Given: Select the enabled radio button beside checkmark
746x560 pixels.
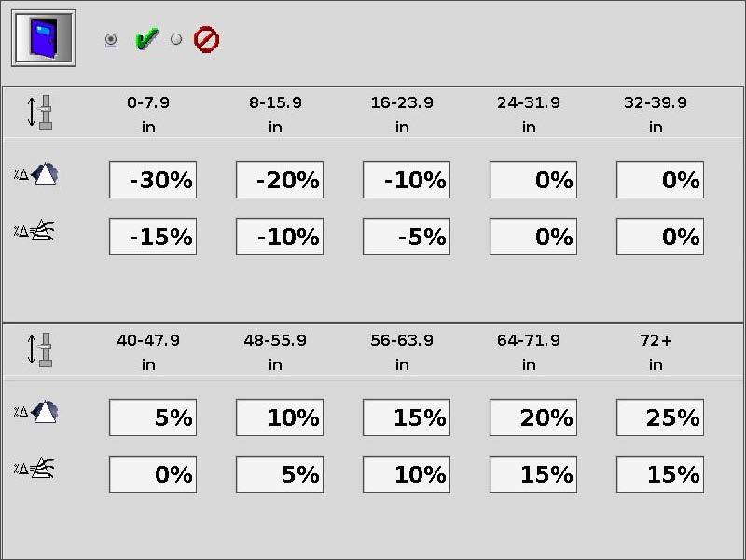Looking at the screenshot, I should 111,39.
